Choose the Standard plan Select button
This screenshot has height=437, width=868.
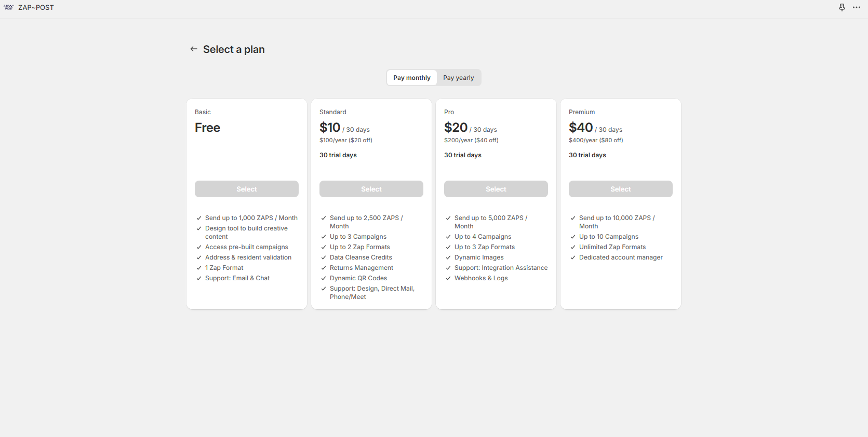(371, 189)
